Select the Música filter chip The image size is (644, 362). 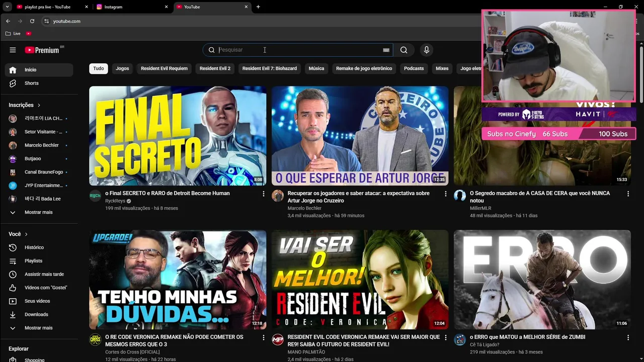click(x=316, y=68)
